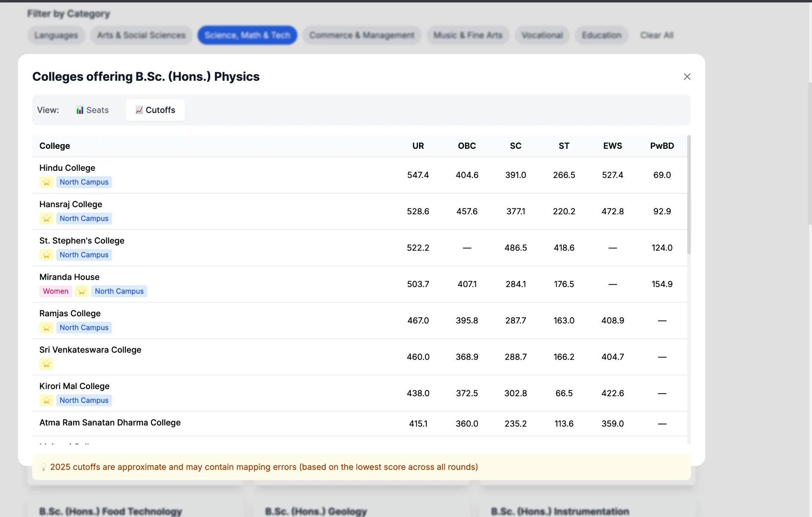This screenshot has height=517, width=812.
Task: Open B.Sc. (Hons.) Food Technology card behind dialog
Action: 110,512
